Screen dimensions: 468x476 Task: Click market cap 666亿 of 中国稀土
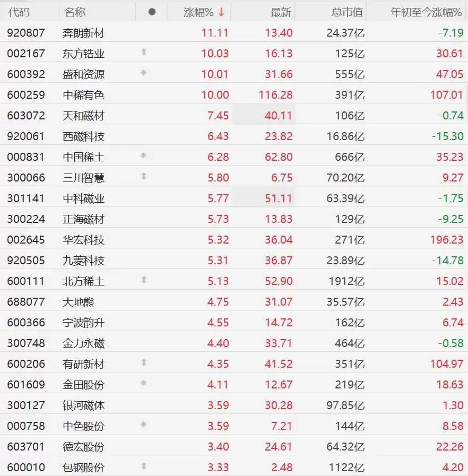350,157
